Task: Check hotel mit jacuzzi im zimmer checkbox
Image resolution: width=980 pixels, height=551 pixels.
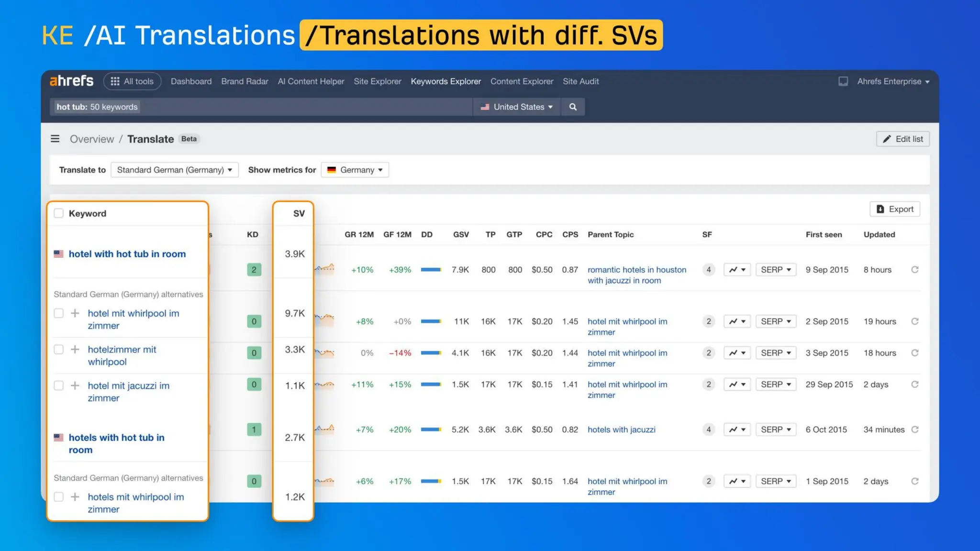Action: click(x=58, y=386)
